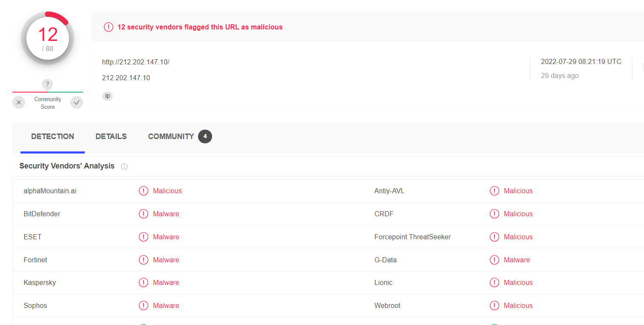This screenshot has height=325, width=644.
Task: Click the alert icon beside Forcepoint ThreatSeeker result
Action: click(x=494, y=237)
